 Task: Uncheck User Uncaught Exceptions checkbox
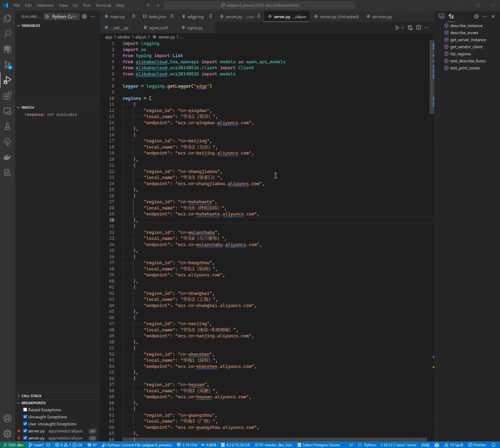[x=25, y=424]
